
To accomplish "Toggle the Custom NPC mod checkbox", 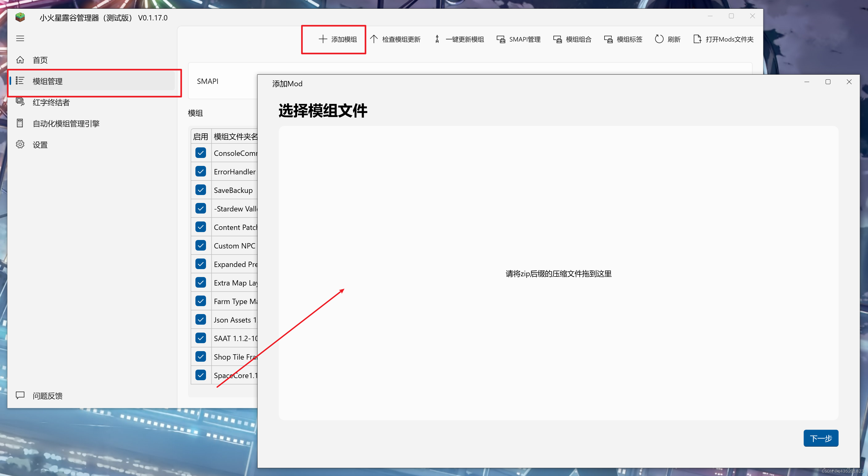I will (x=200, y=245).
